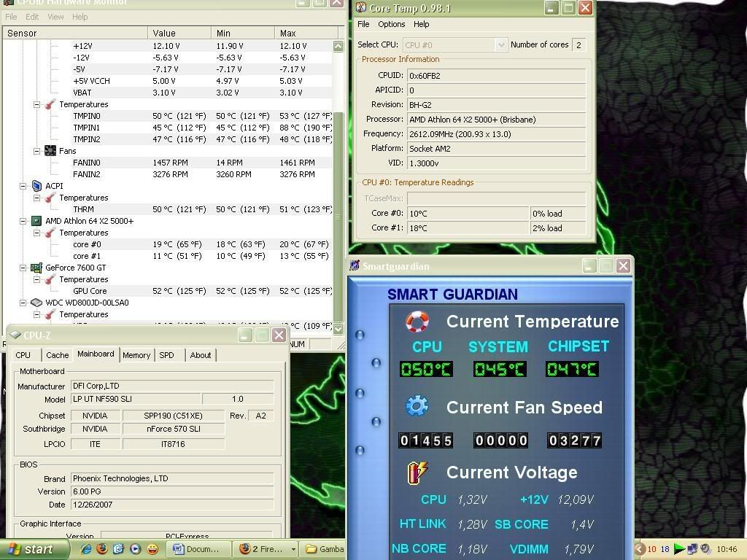Click the Hardware Monitor vertical scrollbar thumb
The image size is (747, 560).
pos(338,217)
